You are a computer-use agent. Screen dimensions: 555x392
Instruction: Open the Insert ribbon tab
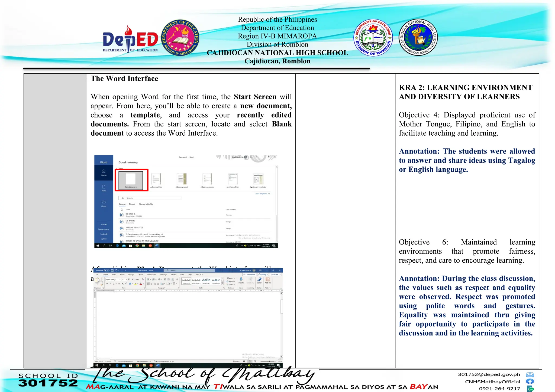114,275
